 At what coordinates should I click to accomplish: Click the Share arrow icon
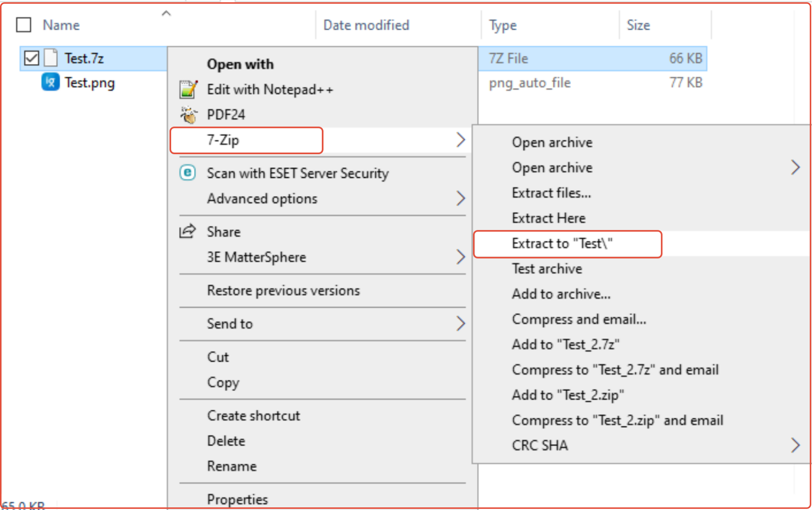pos(188,231)
